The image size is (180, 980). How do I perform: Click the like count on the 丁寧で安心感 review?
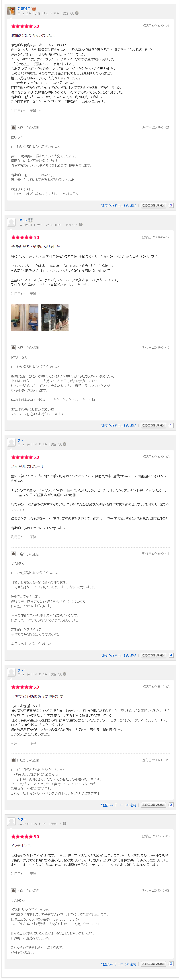(x=171, y=805)
